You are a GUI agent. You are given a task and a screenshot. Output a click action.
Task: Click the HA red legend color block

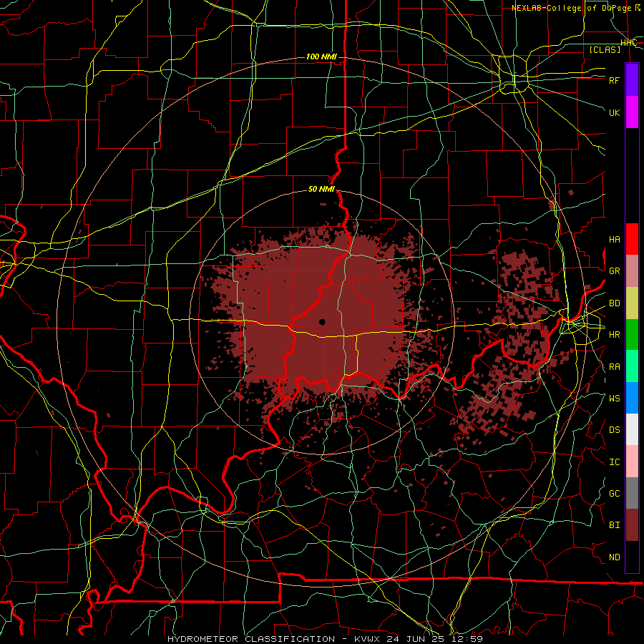(x=632, y=239)
